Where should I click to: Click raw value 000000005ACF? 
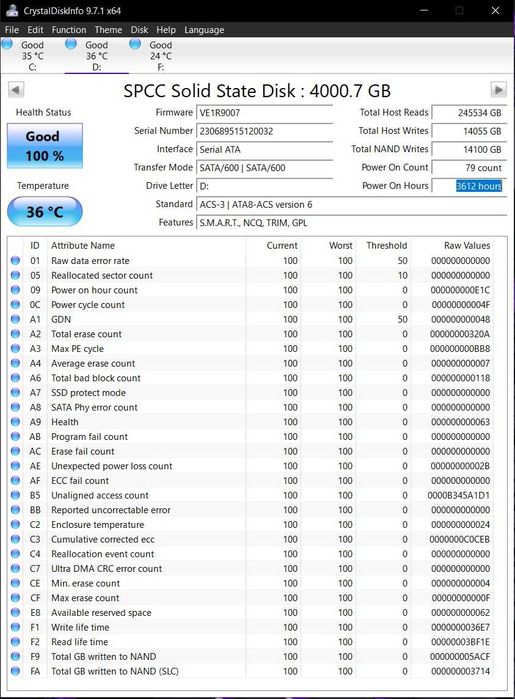[460, 657]
